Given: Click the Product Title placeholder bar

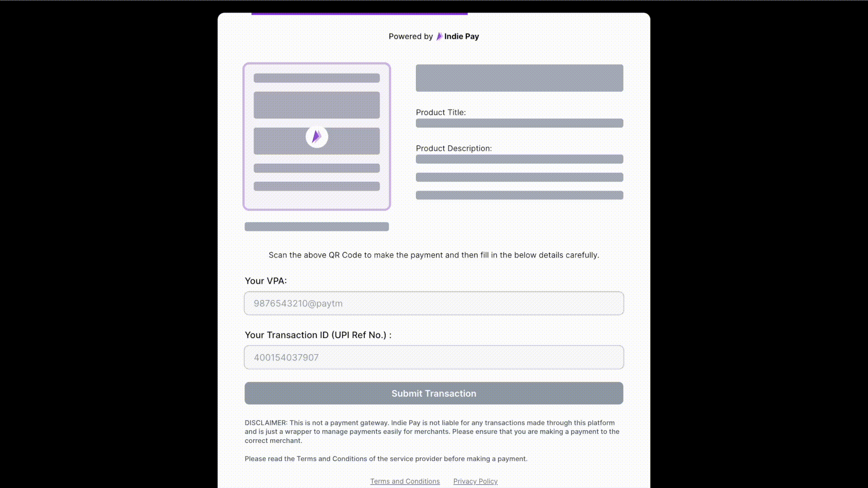Looking at the screenshot, I should pyautogui.click(x=519, y=123).
